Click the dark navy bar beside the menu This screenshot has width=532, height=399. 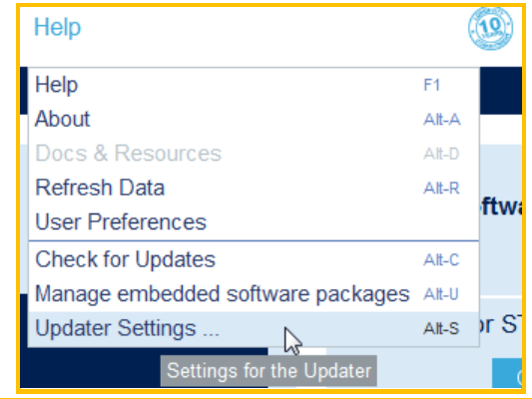point(500,91)
